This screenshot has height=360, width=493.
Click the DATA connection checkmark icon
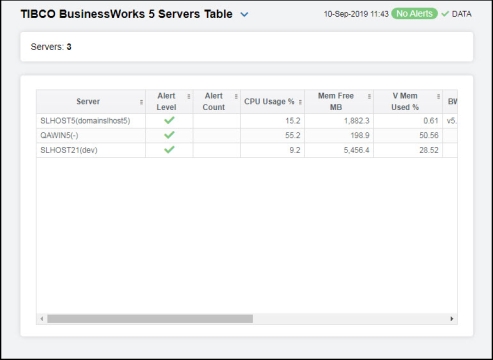click(445, 14)
